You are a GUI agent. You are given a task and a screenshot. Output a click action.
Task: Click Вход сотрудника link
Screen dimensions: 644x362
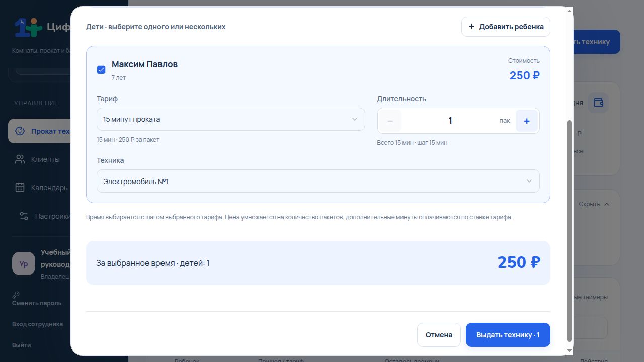tap(37, 324)
